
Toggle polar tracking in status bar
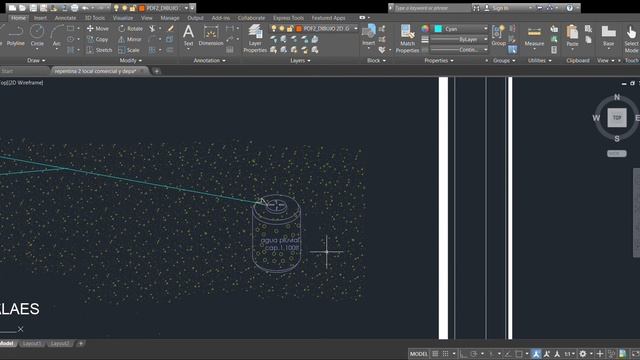[x=473, y=354]
